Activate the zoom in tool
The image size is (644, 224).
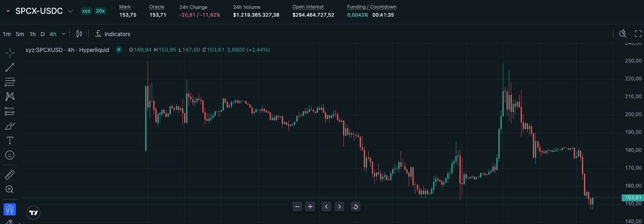[10, 190]
